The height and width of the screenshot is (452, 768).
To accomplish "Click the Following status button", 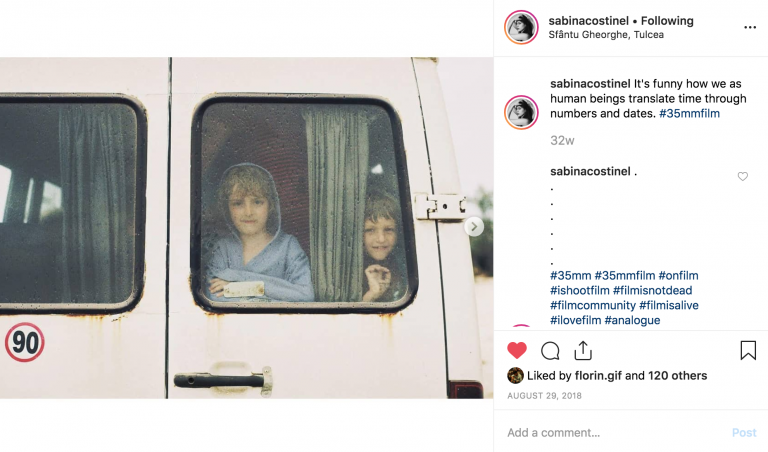I will 667,21.
